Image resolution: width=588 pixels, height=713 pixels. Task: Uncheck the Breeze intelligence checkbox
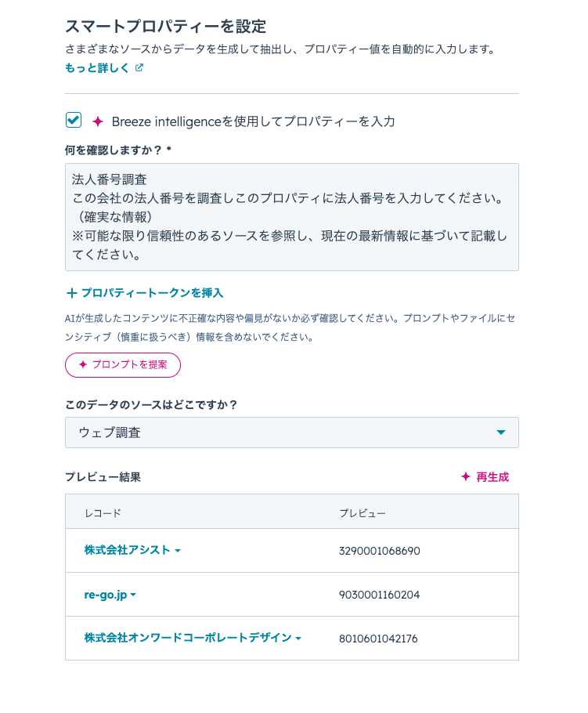click(74, 120)
